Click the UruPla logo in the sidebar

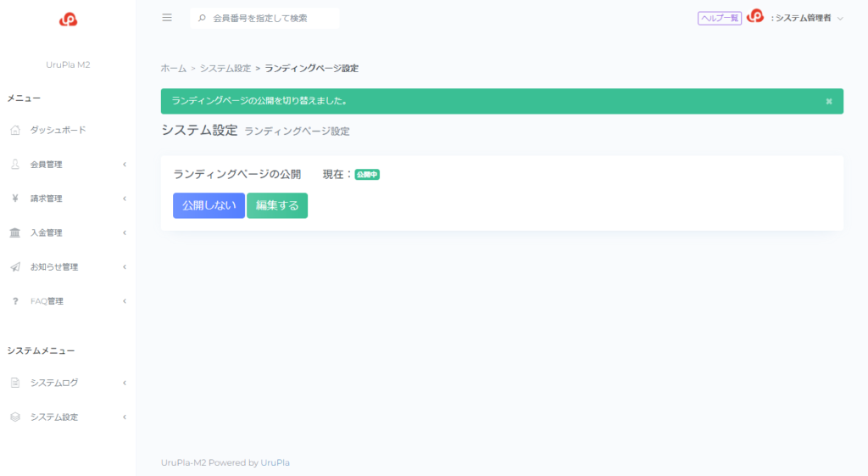tap(68, 20)
